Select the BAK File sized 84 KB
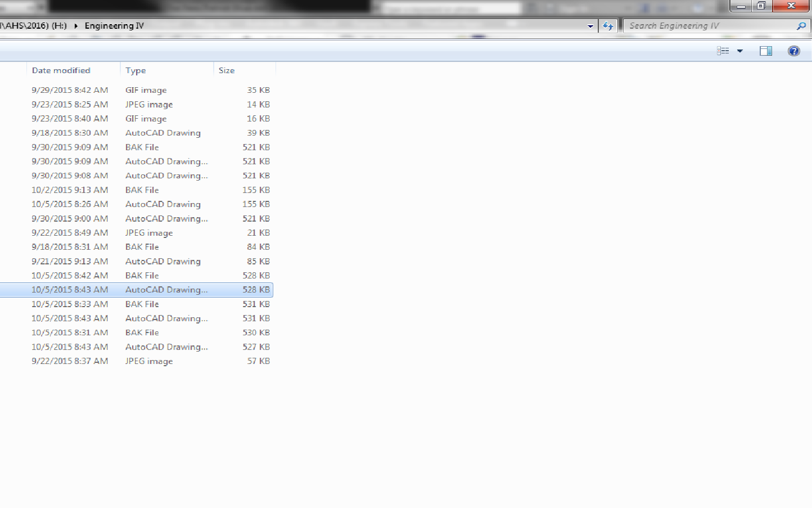 point(136,247)
